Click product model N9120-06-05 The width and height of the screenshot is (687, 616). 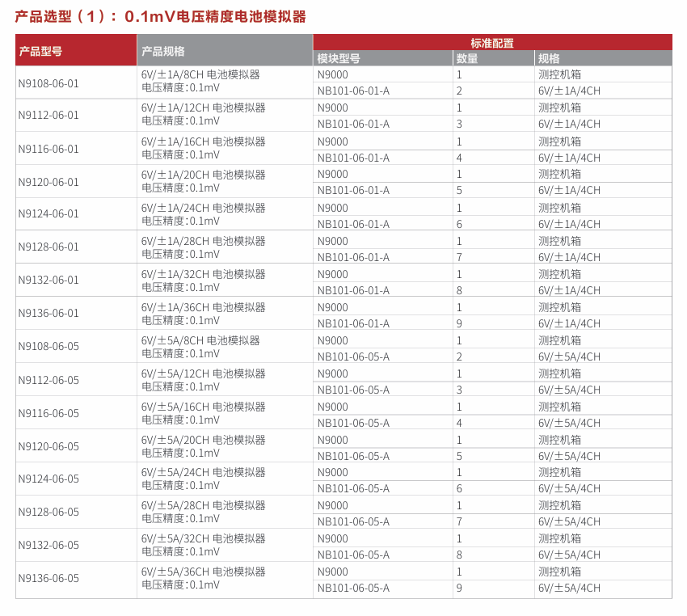[48, 446]
